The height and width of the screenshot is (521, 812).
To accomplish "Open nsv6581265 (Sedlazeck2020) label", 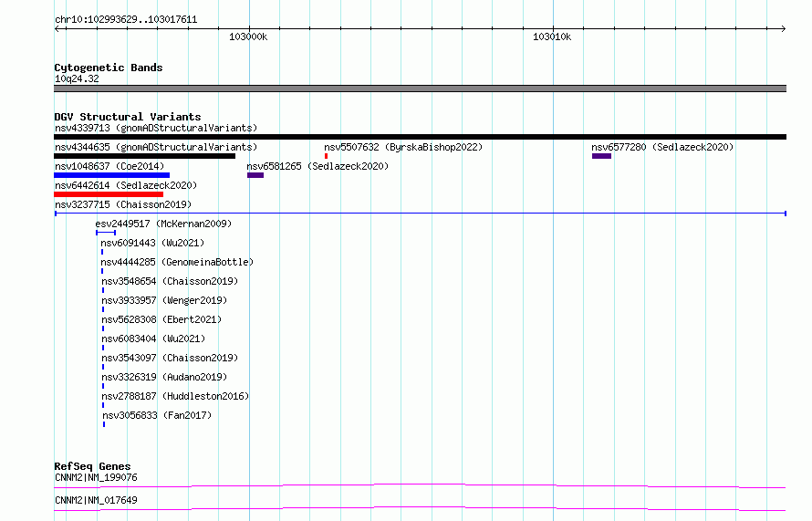I will coord(318,166).
